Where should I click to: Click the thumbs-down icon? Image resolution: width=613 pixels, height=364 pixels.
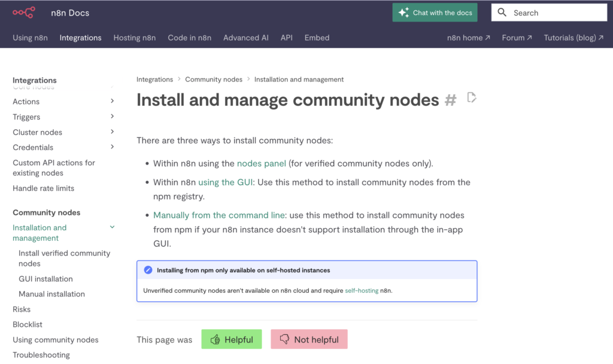click(x=284, y=339)
